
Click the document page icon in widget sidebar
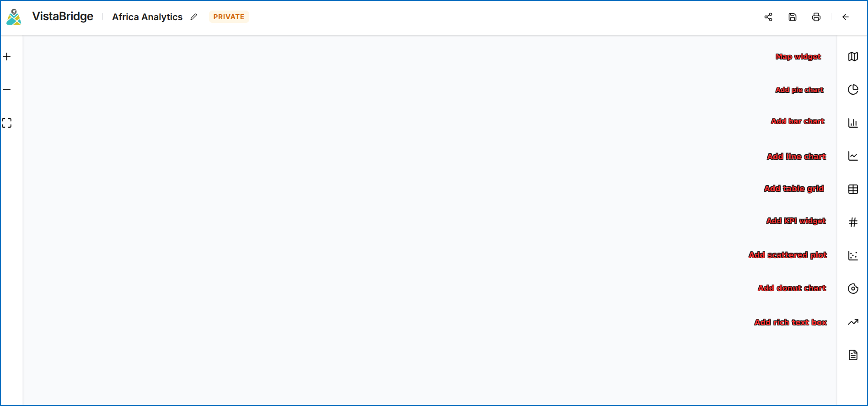click(x=853, y=355)
